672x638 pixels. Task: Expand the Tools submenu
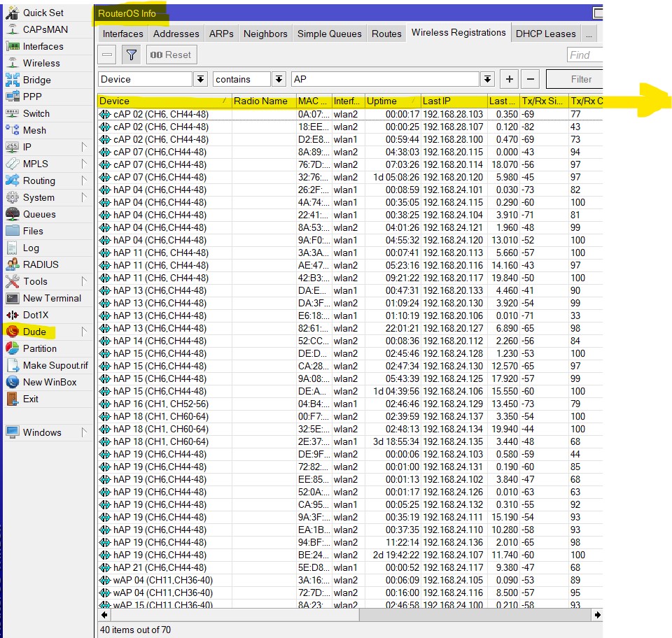pos(84,281)
